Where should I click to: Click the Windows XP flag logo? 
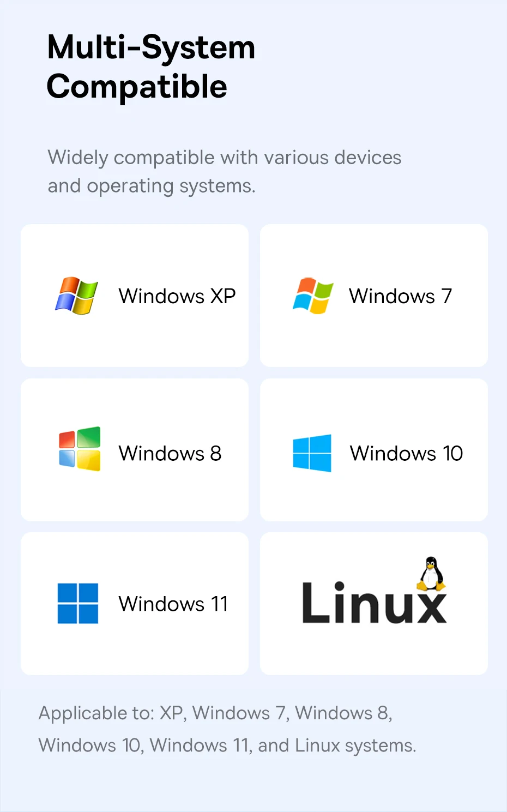pos(76,296)
